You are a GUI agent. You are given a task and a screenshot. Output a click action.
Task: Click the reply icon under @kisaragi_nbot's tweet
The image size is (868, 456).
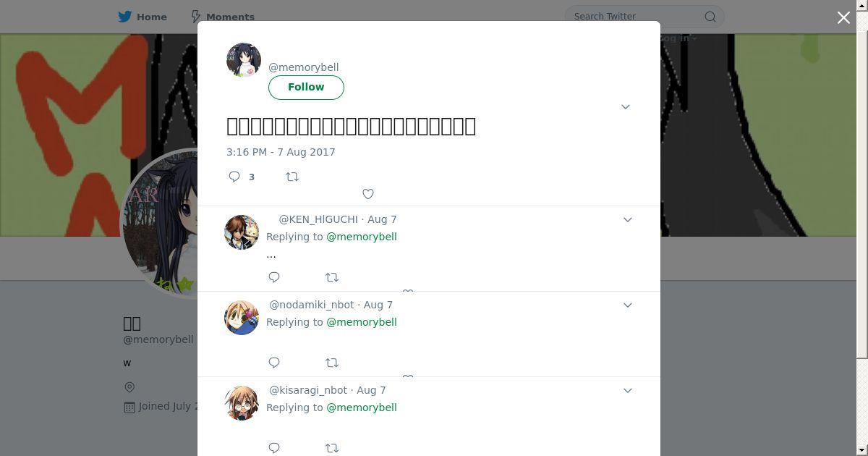pyautogui.click(x=274, y=448)
